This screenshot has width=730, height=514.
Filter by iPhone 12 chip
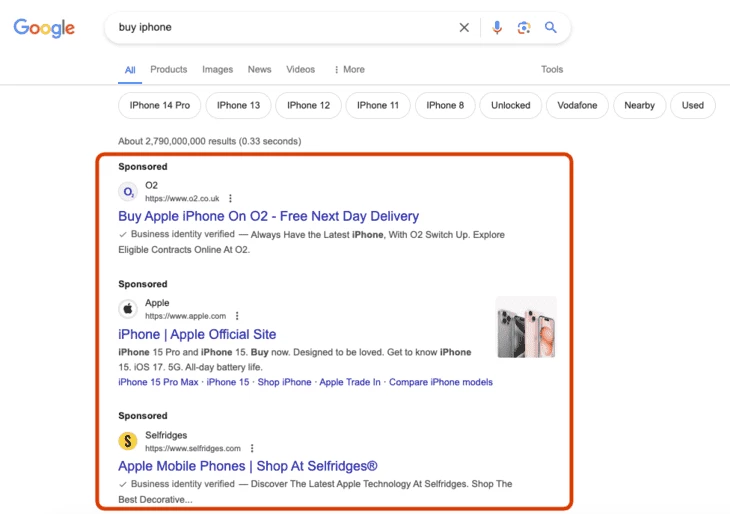[x=308, y=105]
